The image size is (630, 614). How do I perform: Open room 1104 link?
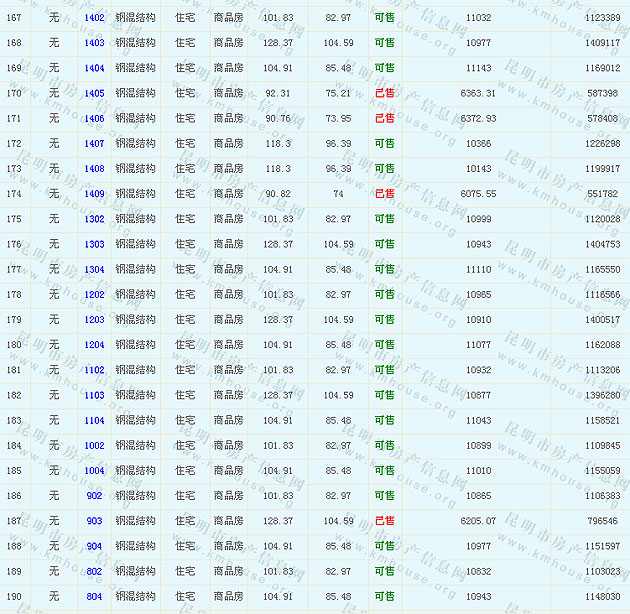coord(94,420)
